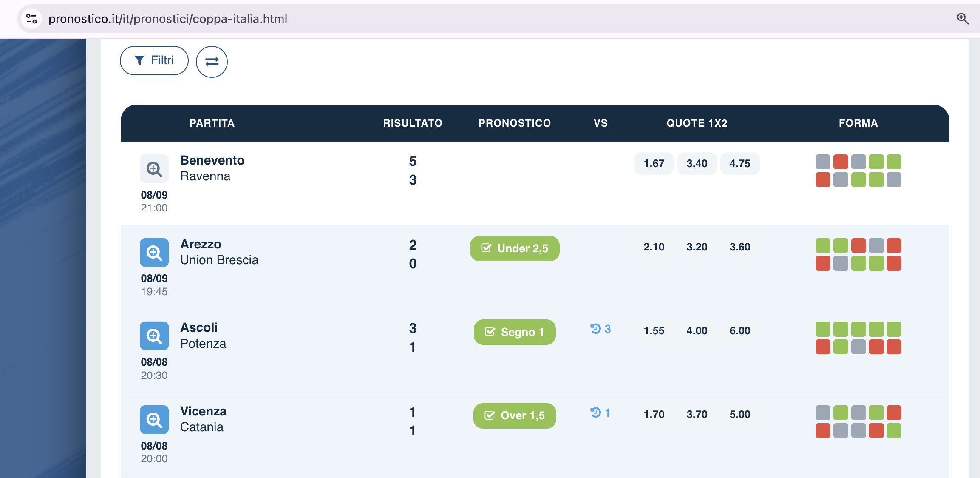Open the site info icon in address bar
This screenshot has height=478, width=980.
[31, 19]
